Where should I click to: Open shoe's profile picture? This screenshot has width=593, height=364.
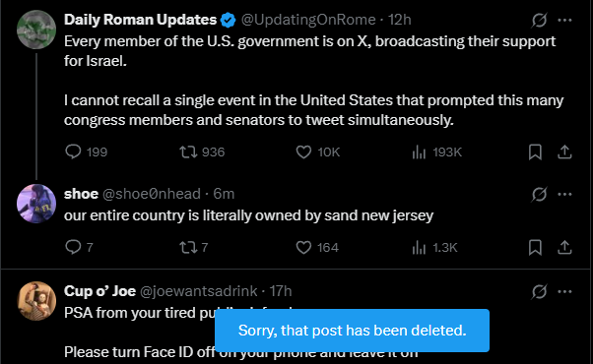point(36,204)
